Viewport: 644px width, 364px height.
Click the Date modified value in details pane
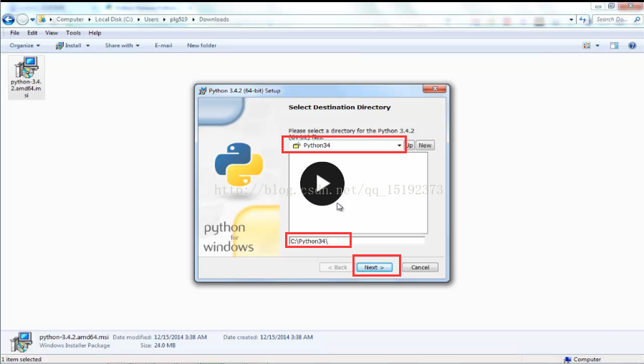click(180, 337)
